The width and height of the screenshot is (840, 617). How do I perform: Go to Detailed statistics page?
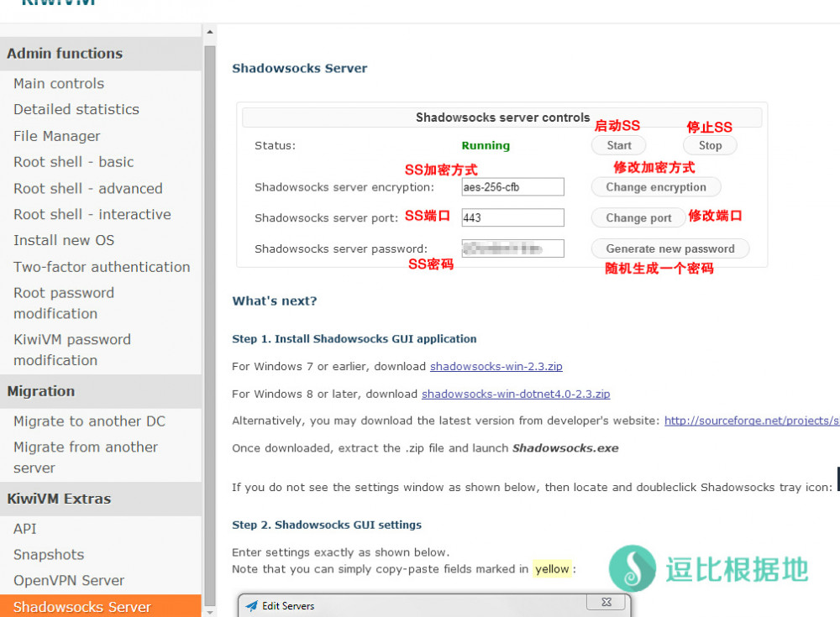coord(76,109)
